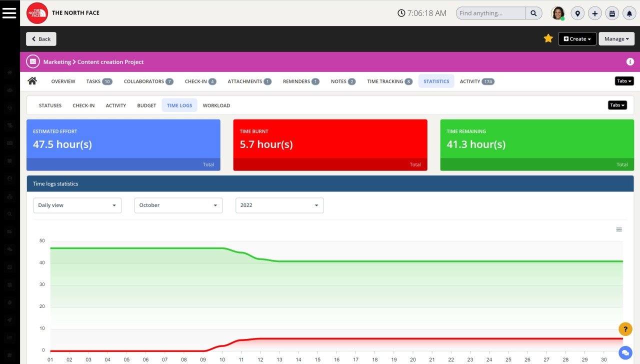The image size is (640, 364).
Task: Click inside the Find anything search field
Action: pyautogui.click(x=487, y=13)
